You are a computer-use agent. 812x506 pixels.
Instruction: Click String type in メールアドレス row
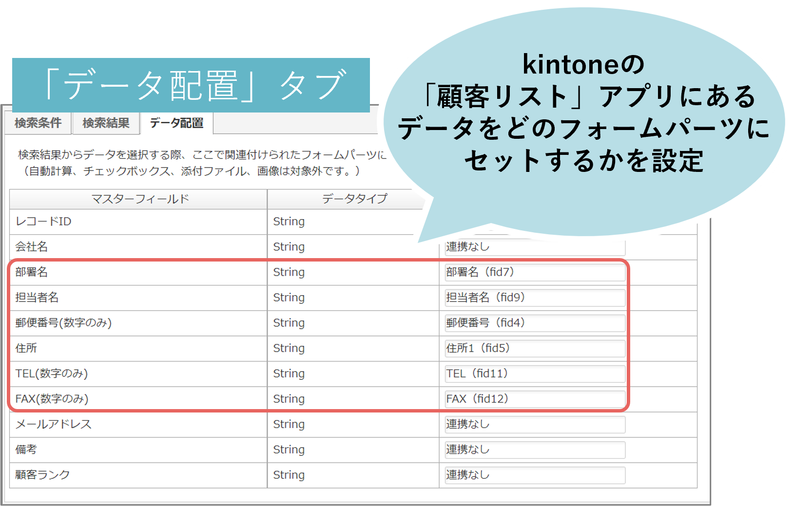289,424
